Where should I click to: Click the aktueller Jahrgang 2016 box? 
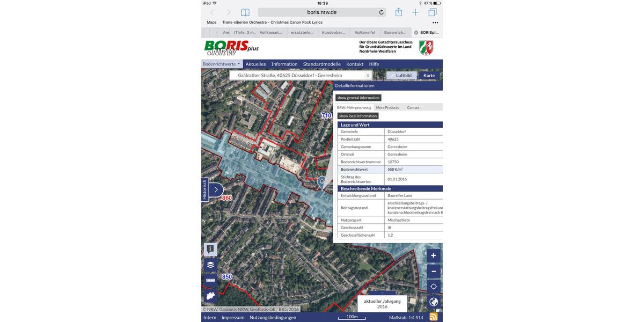382,304
